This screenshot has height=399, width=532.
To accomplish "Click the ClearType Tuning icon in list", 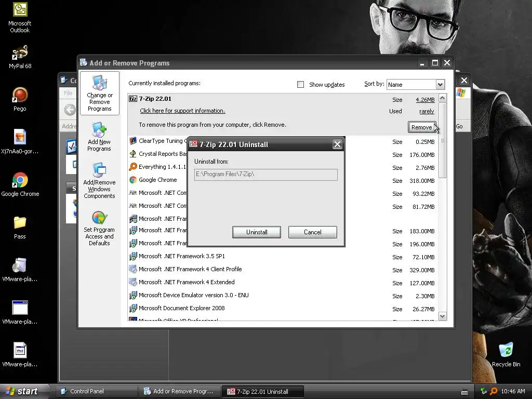I will click(133, 141).
